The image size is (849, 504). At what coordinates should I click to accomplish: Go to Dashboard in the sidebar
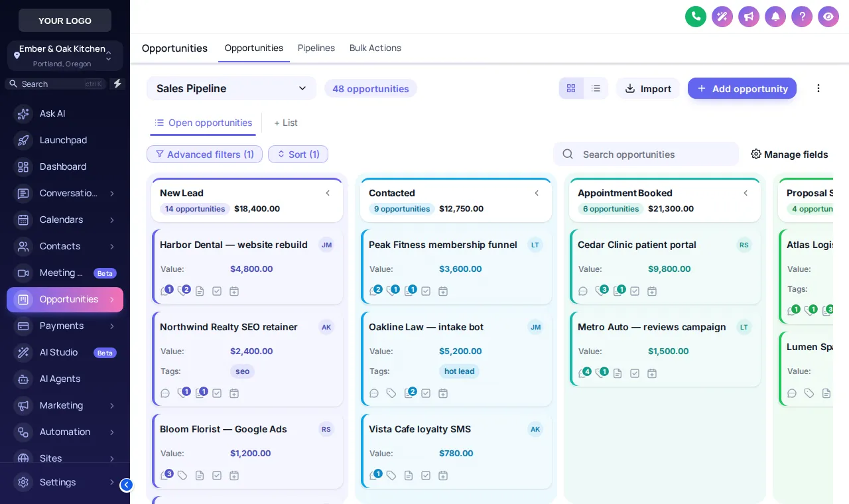pyautogui.click(x=65, y=166)
